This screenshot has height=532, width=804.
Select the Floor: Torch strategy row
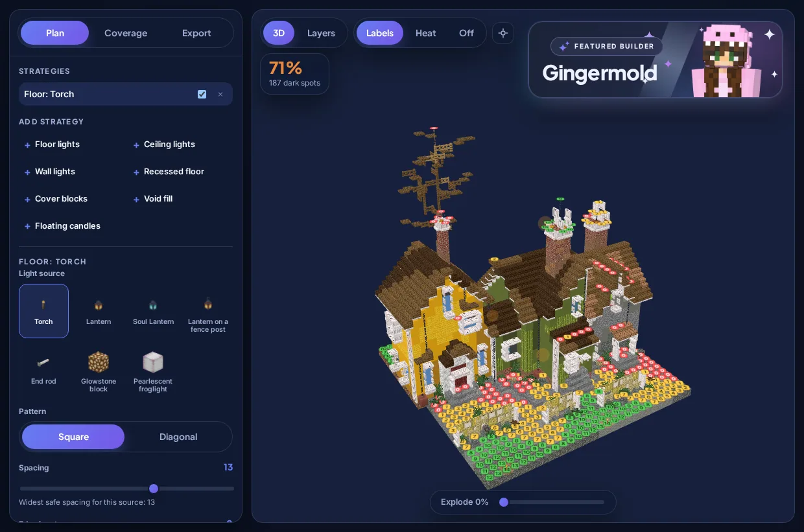(x=126, y=94)
